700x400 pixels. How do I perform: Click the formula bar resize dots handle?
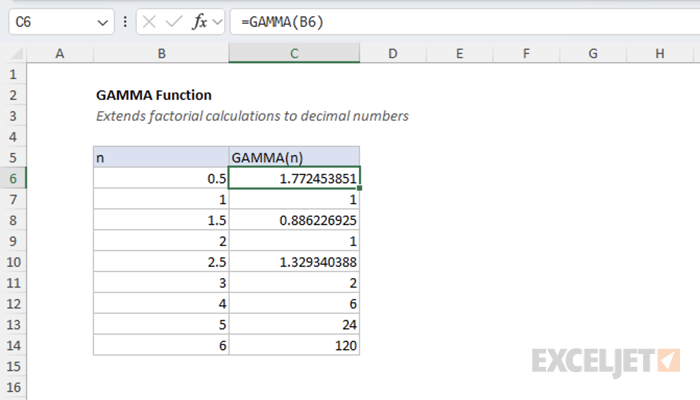tap(125, 22)
